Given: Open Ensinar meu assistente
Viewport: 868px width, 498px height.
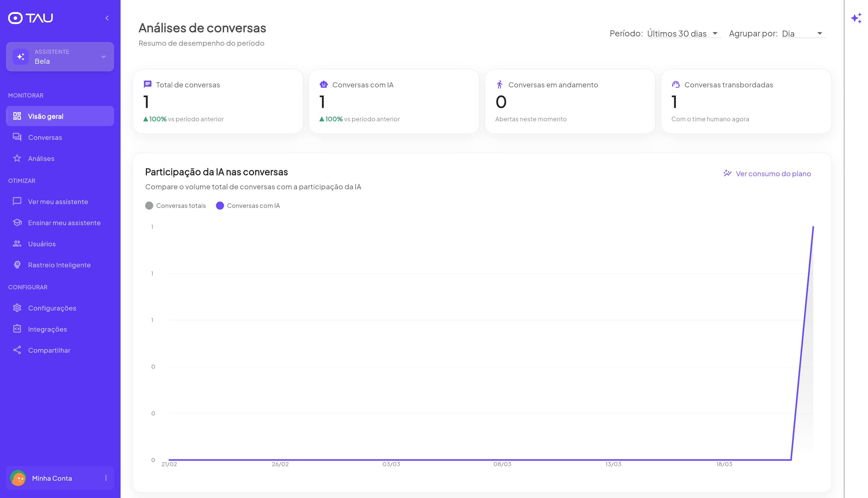Looking at the screenshot, I should [64, 223].
